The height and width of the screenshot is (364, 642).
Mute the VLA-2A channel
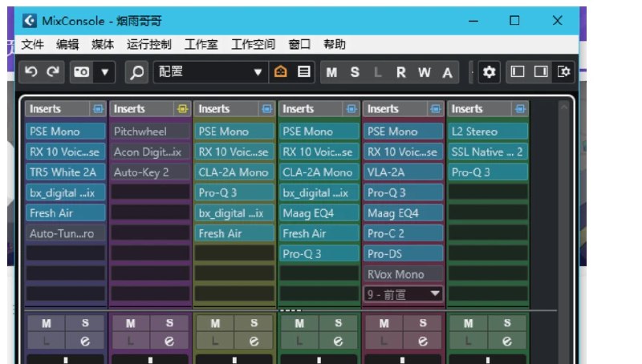(x=384, y=323)
